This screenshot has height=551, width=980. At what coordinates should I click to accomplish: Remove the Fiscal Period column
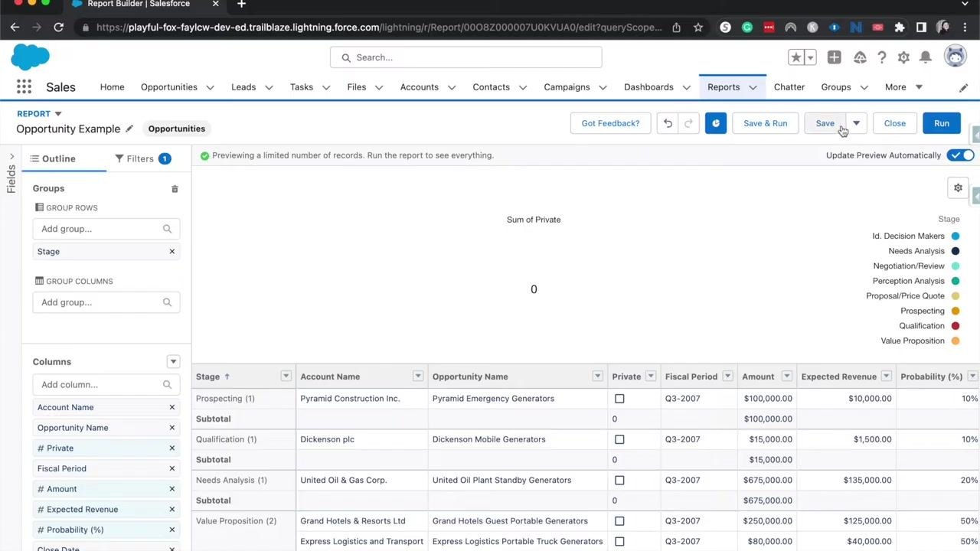coord(171,468)
